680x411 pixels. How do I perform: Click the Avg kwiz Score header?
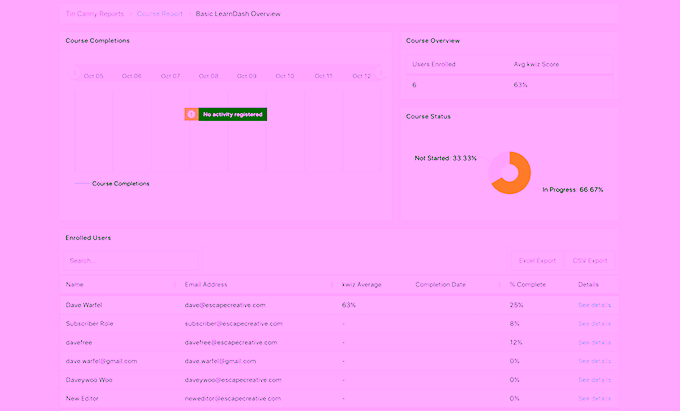point(536,64)
